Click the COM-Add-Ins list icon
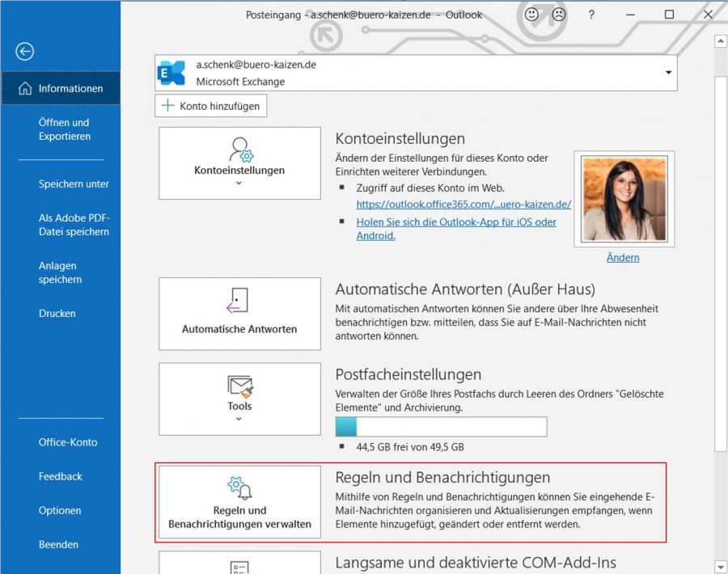The image size is (728, 574). coord(239,568)
